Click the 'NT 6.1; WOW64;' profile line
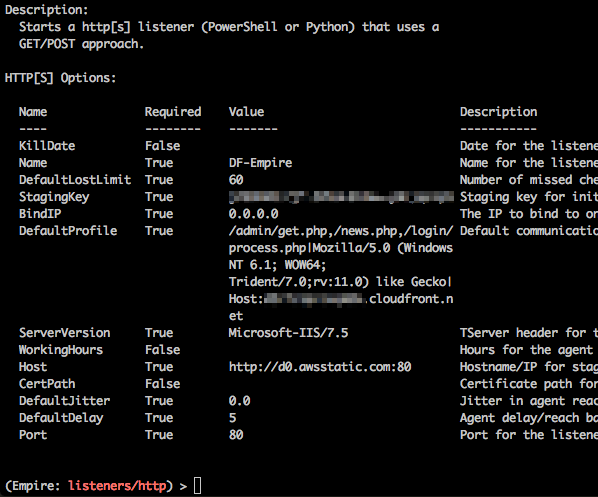Viewport: 598px width, 497px height. 277,265
